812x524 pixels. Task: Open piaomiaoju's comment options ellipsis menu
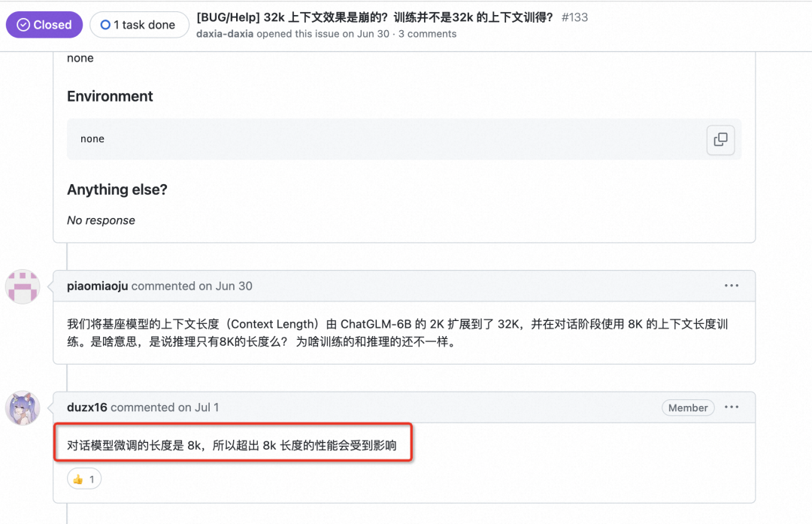732,286
